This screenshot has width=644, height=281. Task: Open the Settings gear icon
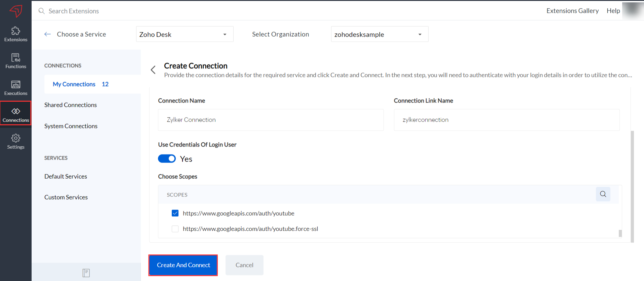15,141
